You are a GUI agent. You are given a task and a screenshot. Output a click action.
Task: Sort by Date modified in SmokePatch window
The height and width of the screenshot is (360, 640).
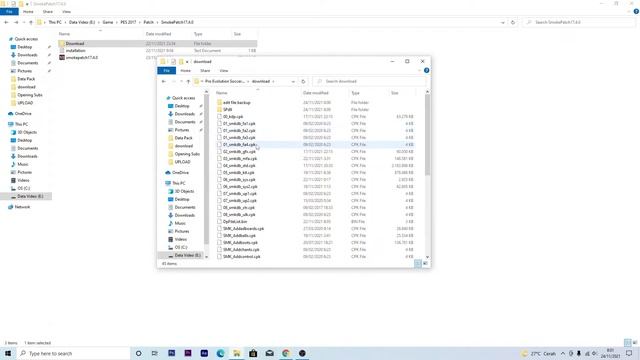click(x=158, y=34)
